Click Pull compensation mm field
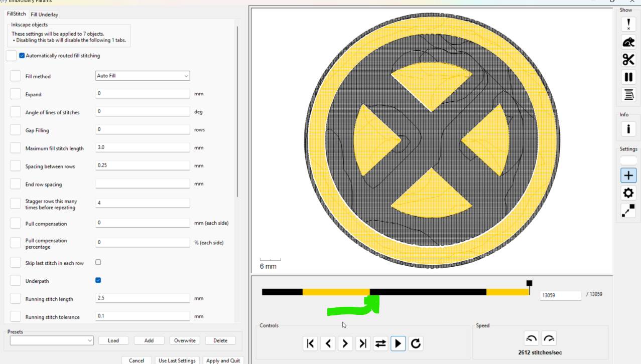The width and height of the screenshot is (641, 364). tap(143, 223)
